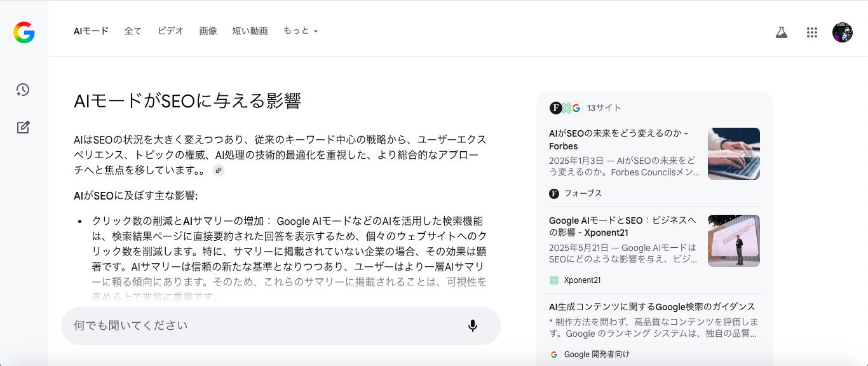Select the AIモード tab
Image resolution: width=868 pixels, height=366 pixels.
pos(92,30)
